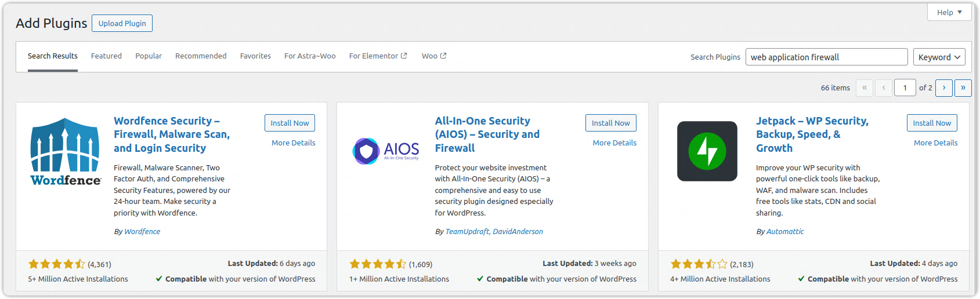The width and height of the screenshot is (980, 299).
Task: View More Details for Wordfence Security
Action: coord(294,143)
